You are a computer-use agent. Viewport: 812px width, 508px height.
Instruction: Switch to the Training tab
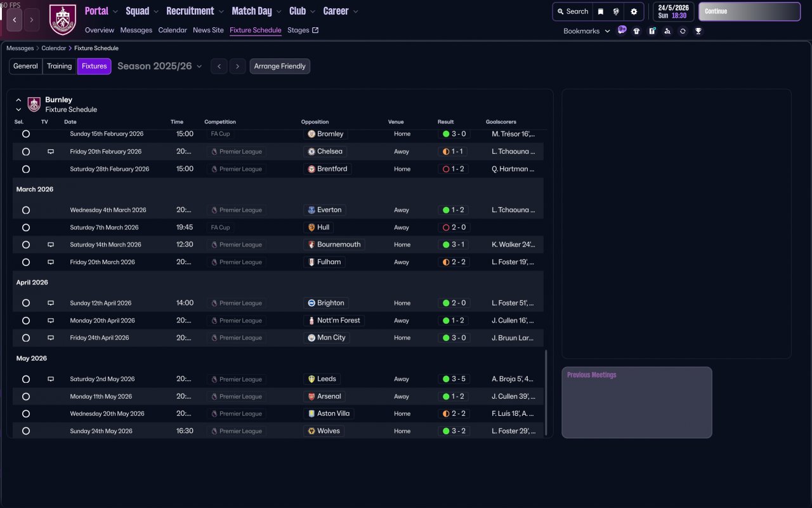pyautogui.click(x=60, y=66)
